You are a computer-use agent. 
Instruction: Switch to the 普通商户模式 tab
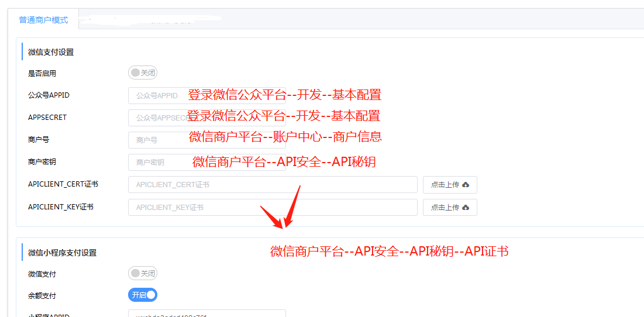[43, 19]
